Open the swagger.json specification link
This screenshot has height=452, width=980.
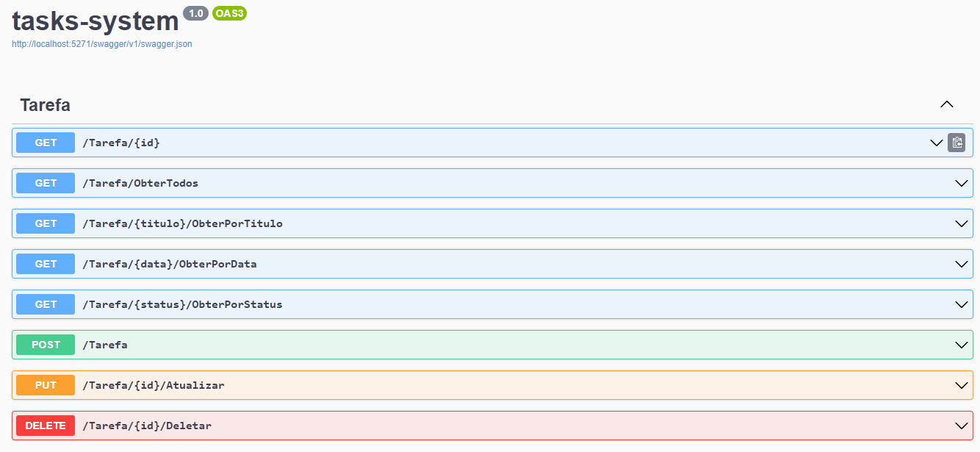click(101, 43)
